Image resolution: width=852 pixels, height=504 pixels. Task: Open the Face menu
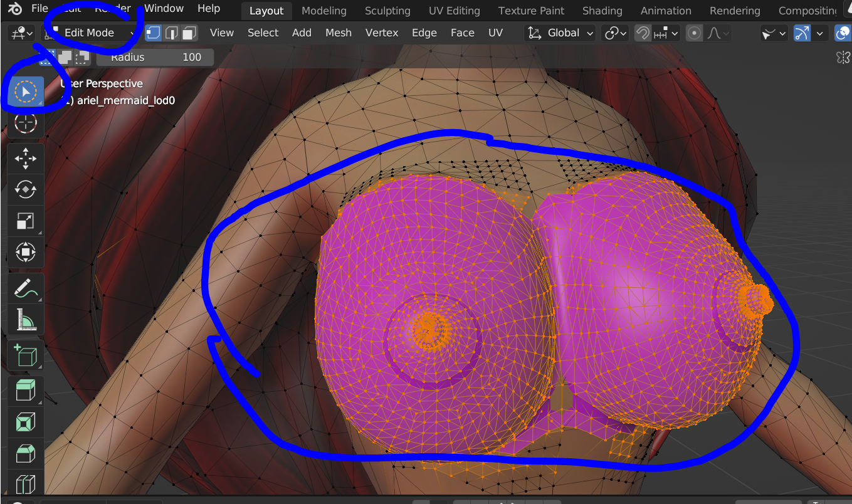click(x=463, y=33)
